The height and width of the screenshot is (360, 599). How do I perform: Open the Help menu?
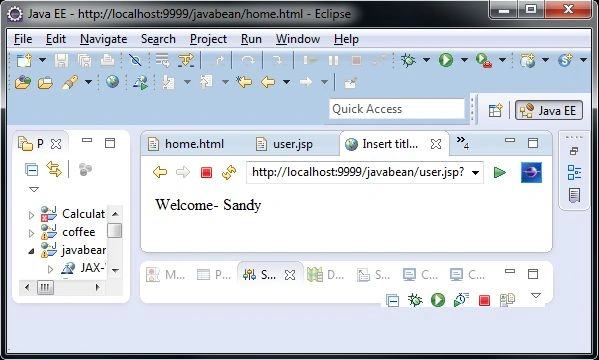(x=346, y=39)
